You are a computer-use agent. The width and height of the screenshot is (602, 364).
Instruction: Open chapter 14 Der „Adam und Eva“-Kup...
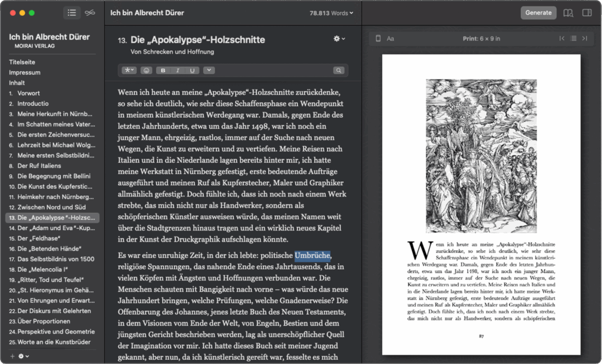click(x=52, y=228)
